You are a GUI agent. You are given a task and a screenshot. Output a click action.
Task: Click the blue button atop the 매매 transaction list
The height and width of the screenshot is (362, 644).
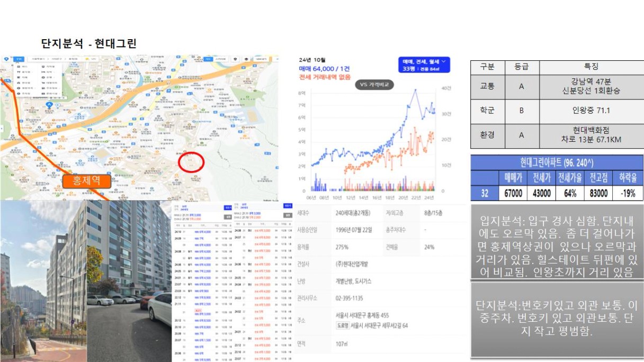point(228,207)
